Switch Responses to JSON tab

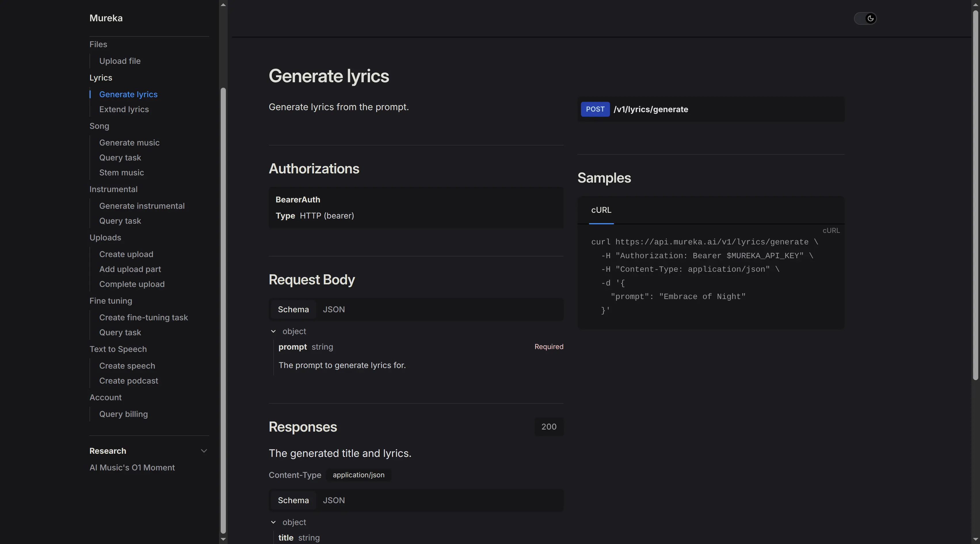pos(334,500)
